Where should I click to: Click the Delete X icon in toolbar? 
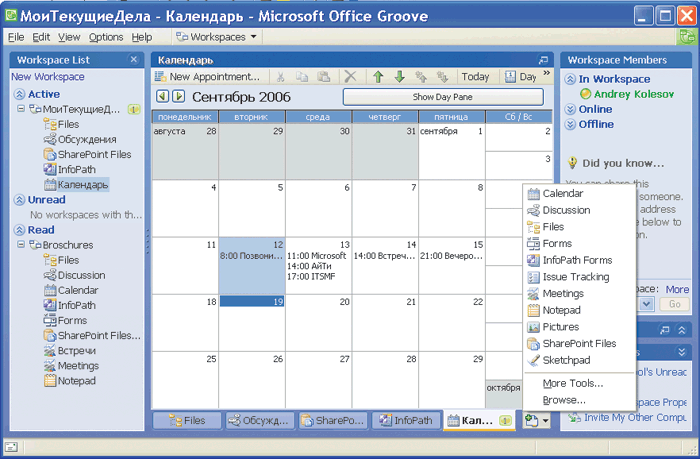pyautogui.click(x=350, y=77)
